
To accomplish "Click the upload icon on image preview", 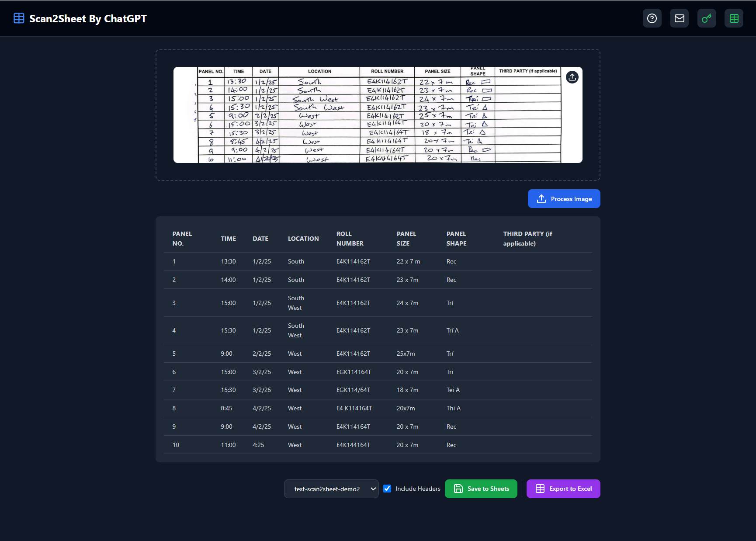I will coord(572,77).
